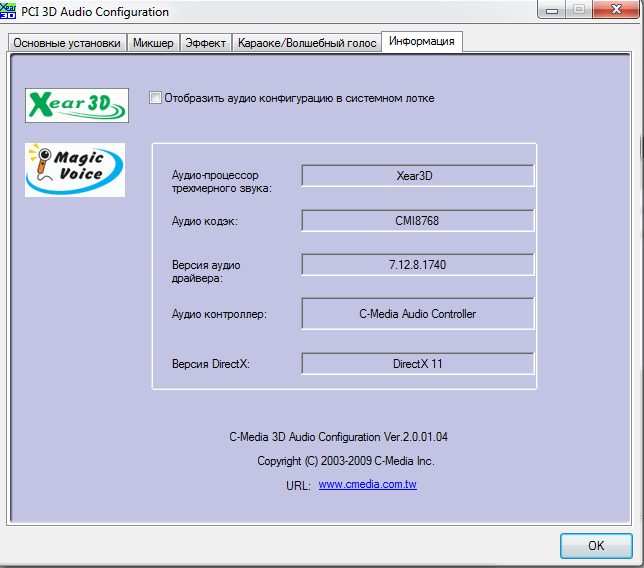Click the Xear3D audio processor field
Viewport: 644px width, 568px height.
click(x=418, y=176)
